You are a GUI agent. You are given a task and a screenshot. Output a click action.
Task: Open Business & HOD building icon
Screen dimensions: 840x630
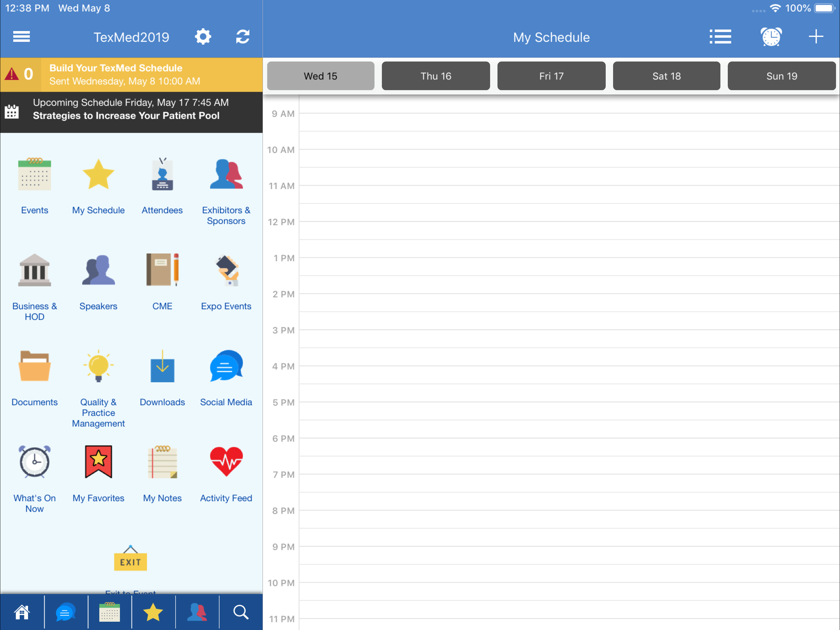click(34, 270)
